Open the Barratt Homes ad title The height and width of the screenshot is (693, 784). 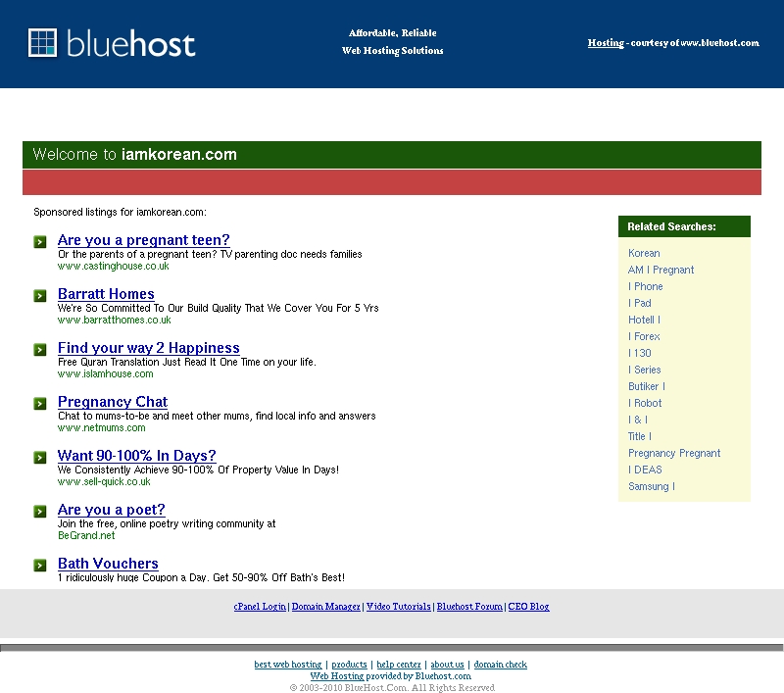[x=106, y=294]
